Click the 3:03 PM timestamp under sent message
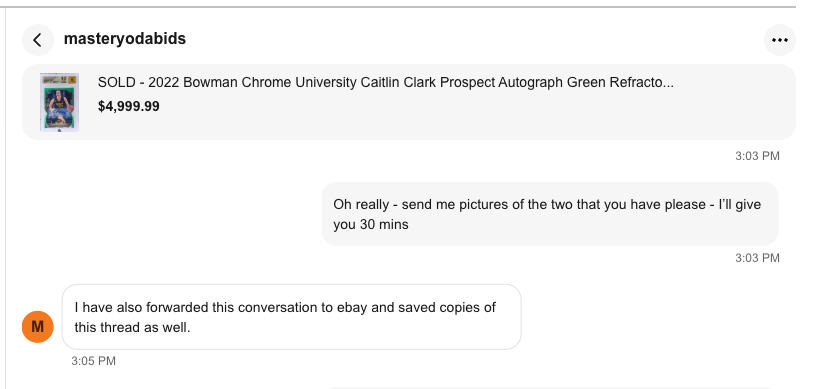The width and height of the screenshot is (829, 389). (x=757, y=258)
